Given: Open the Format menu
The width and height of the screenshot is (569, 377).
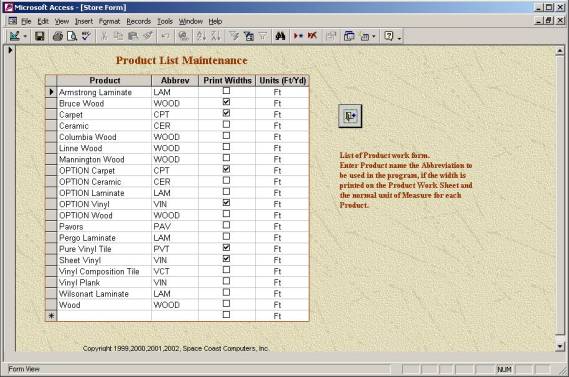Looking at the screenshot, I should [x=109, y=21].
